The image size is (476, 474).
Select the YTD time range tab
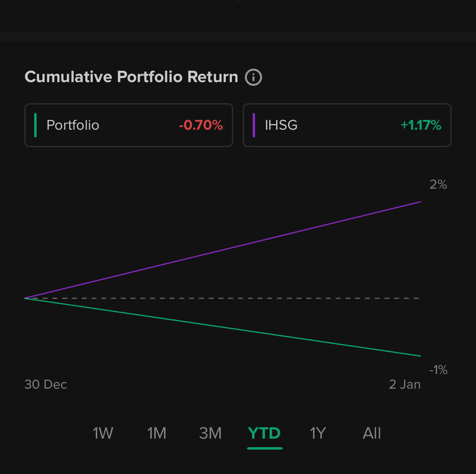click(264, 433)
